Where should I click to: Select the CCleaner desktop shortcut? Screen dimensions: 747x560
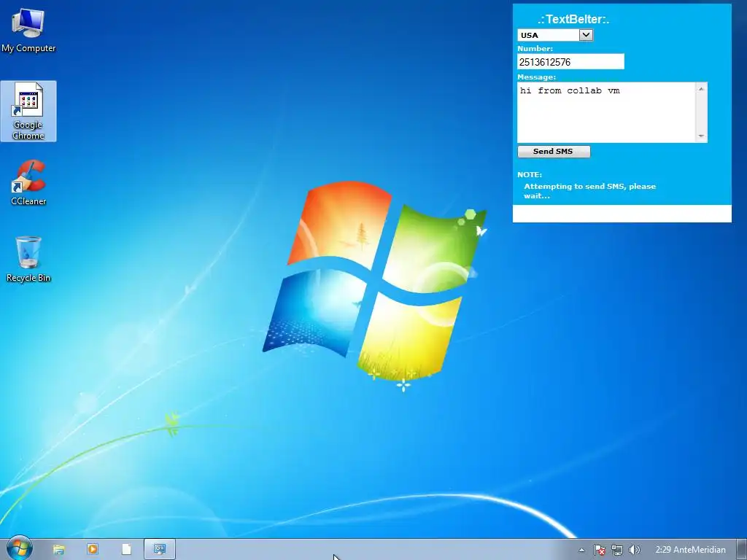coord(28,182)
